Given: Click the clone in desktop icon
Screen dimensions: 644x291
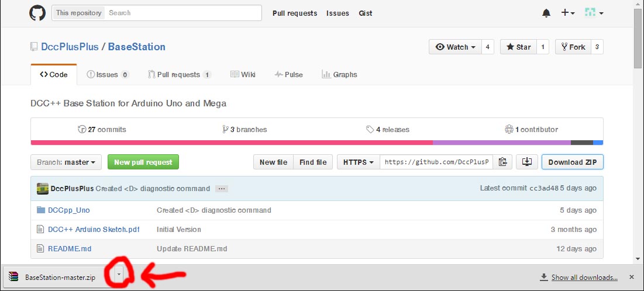Looking at the screenshot, I should pyautogui.click(x=527, y=162).
